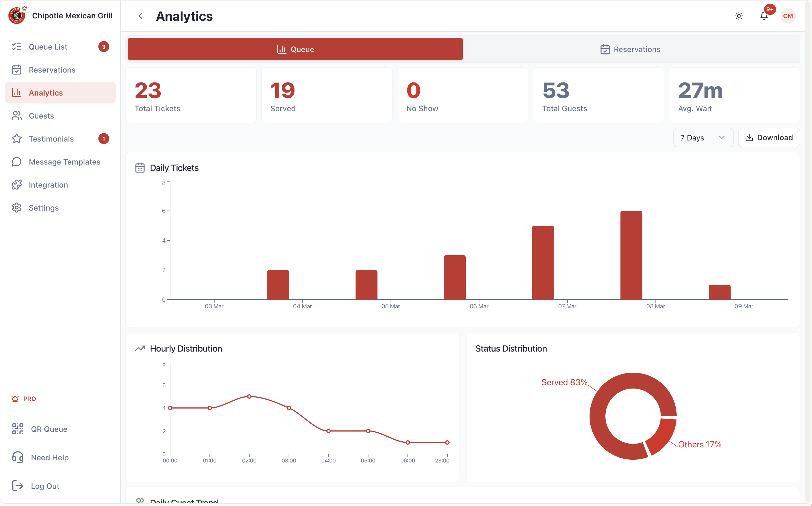Click the CM user avatar
The width and height of the screenshot is (812, 506).
coord(788,16)
